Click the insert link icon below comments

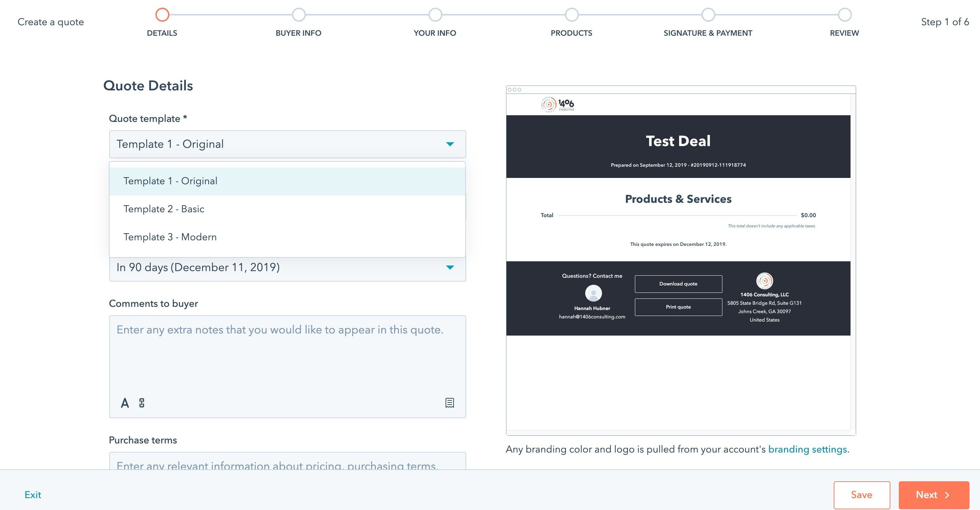tap(141, 403)
